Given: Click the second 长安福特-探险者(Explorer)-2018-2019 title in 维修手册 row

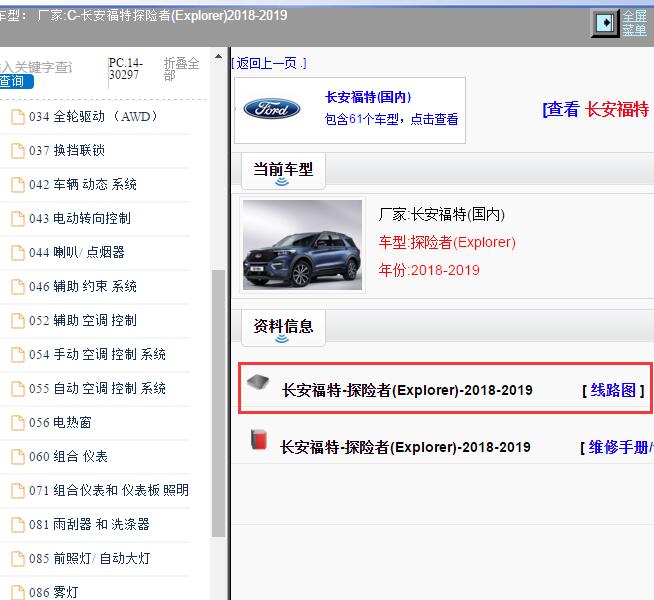Looking at the screenshot, I should point(405,447).
